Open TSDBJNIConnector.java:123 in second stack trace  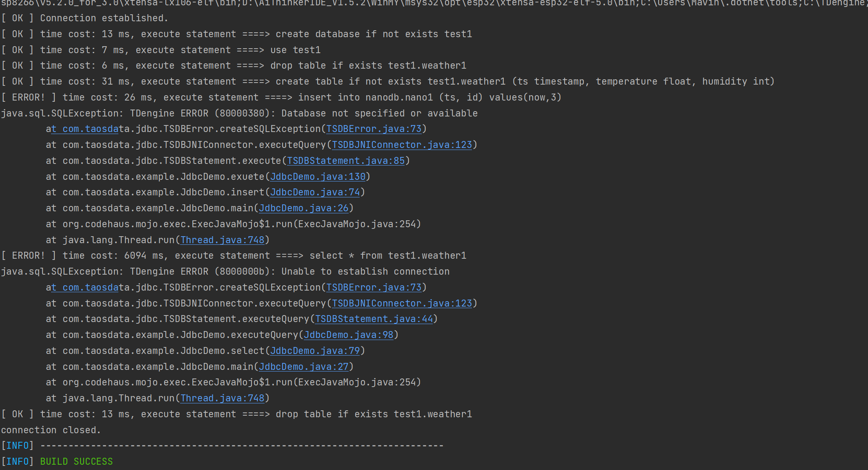[x=401, y=303]
